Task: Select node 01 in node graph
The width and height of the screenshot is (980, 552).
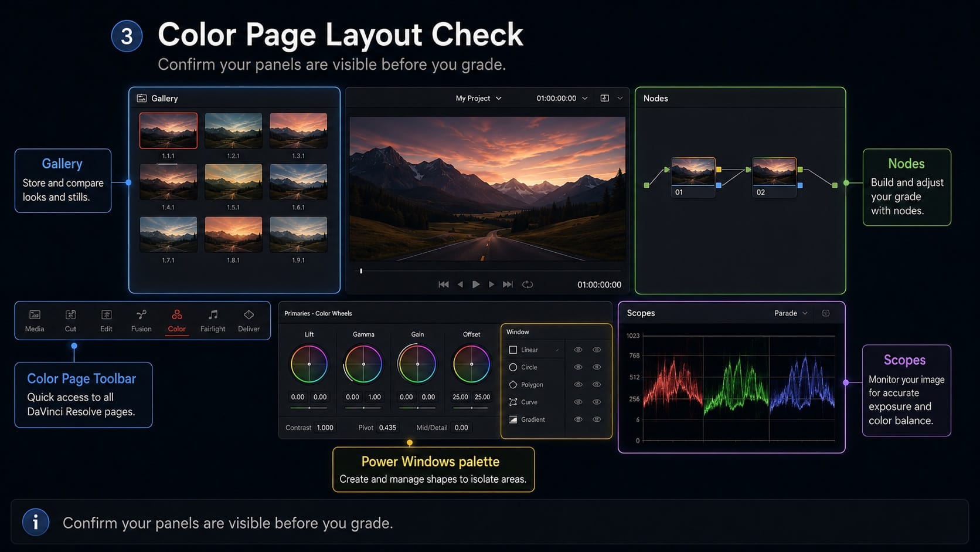Action: pos(693,177)
